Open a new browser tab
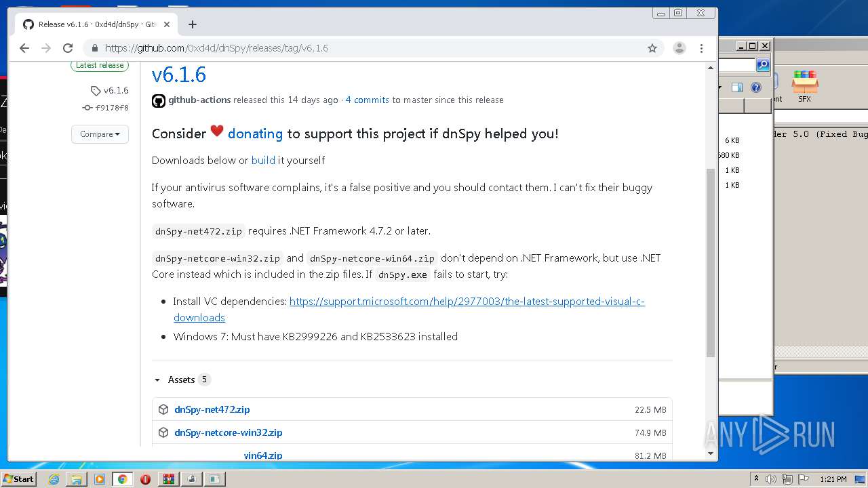The height and width of the screenshot is (488, 868). [193, 24]
